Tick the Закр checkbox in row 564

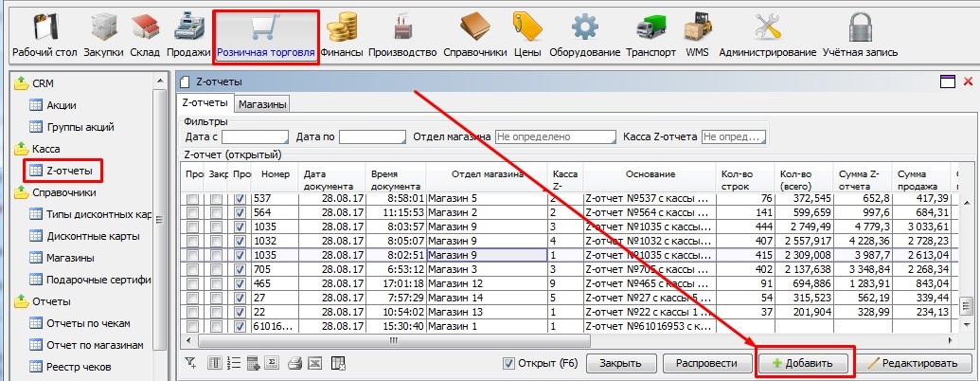(x=217, y=213)
